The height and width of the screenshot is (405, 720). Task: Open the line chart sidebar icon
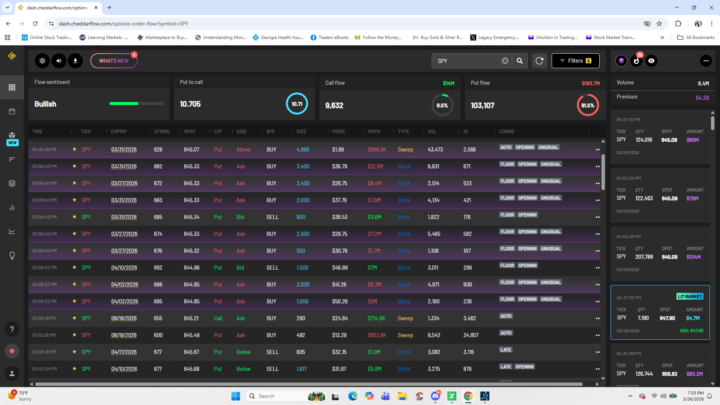[x=12, y=231]
